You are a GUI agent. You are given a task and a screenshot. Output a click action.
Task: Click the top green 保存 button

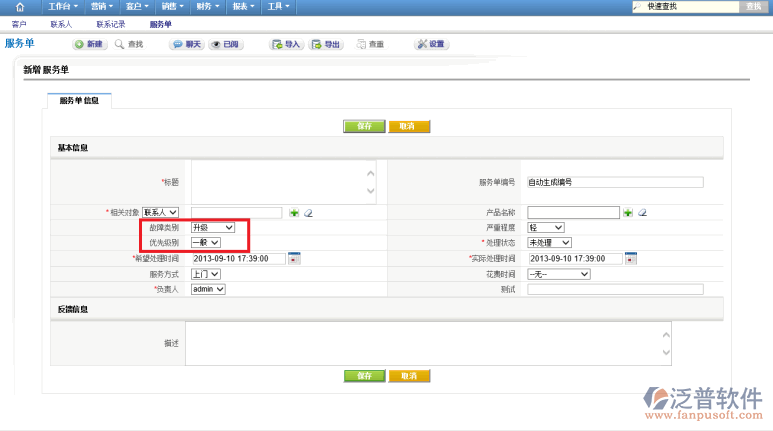364,126
